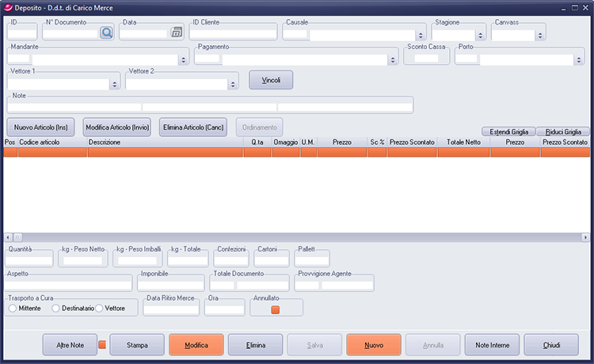Screen dimensions: 594x364
Task: Click the Prezzo Scontato column header
Action: point(411,142)
